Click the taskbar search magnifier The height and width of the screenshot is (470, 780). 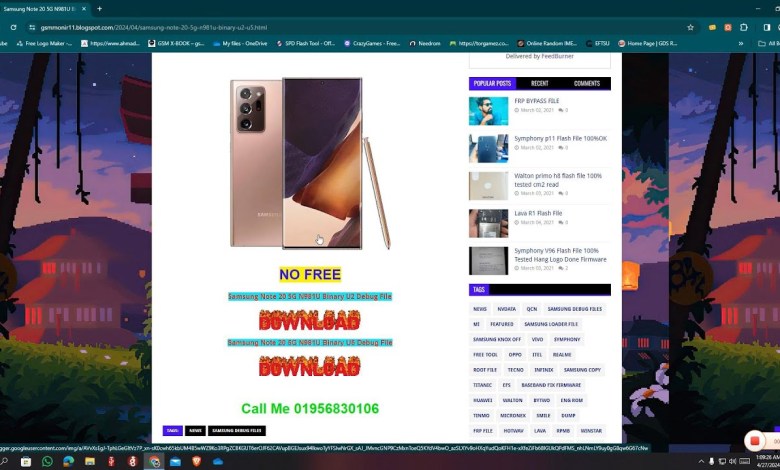pos(4,462)
